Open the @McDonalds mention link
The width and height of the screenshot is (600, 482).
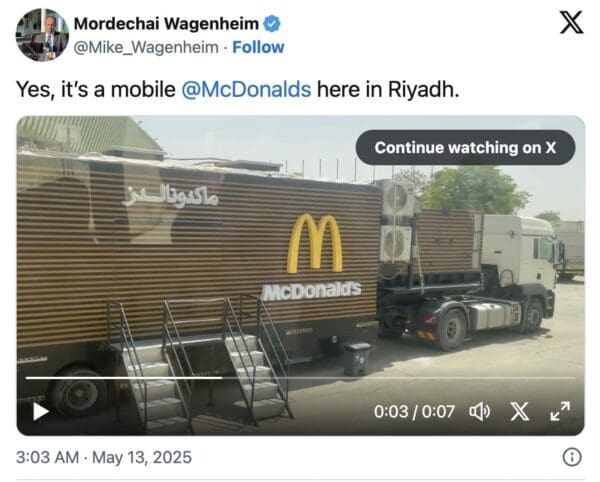(246, 90)
